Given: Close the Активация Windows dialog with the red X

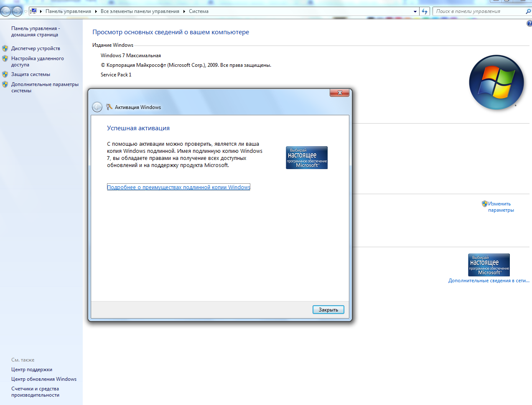Looking at the screenshot, I should [340, 93].
